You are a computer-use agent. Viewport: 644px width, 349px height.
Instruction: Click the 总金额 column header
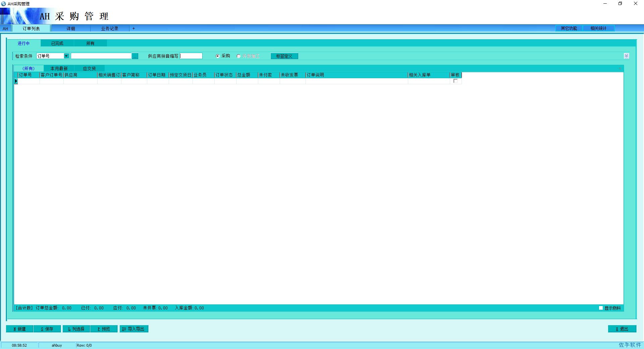click(x=247, y=75)
